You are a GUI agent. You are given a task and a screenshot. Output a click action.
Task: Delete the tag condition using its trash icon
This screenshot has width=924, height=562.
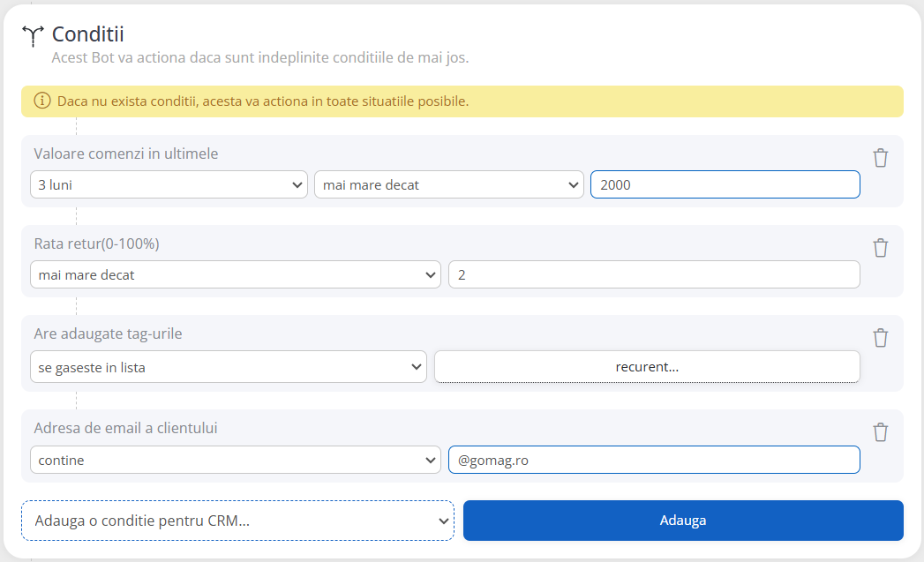click(880, 337)
